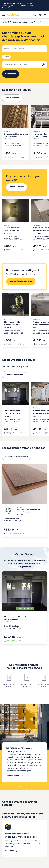This screenshot has width=49, height=868.
Task: Open 'Toute la sélection' button
Action: click(x=12, y=98)
